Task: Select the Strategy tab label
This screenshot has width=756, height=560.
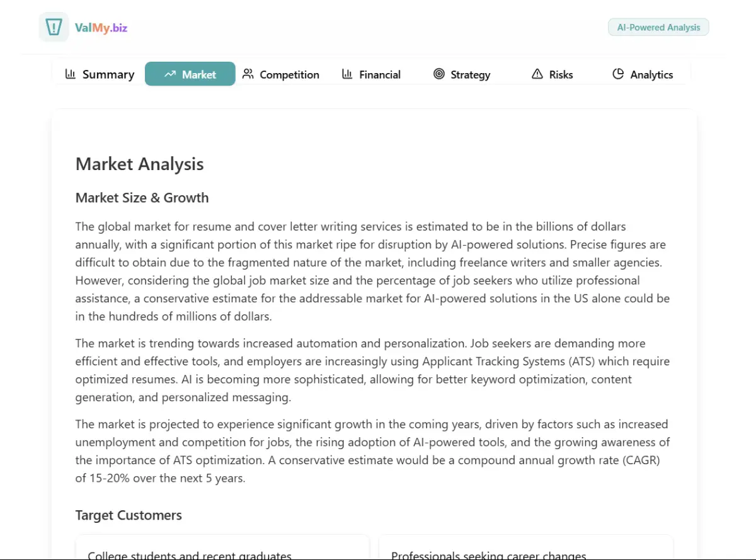Action: [470, 74]
